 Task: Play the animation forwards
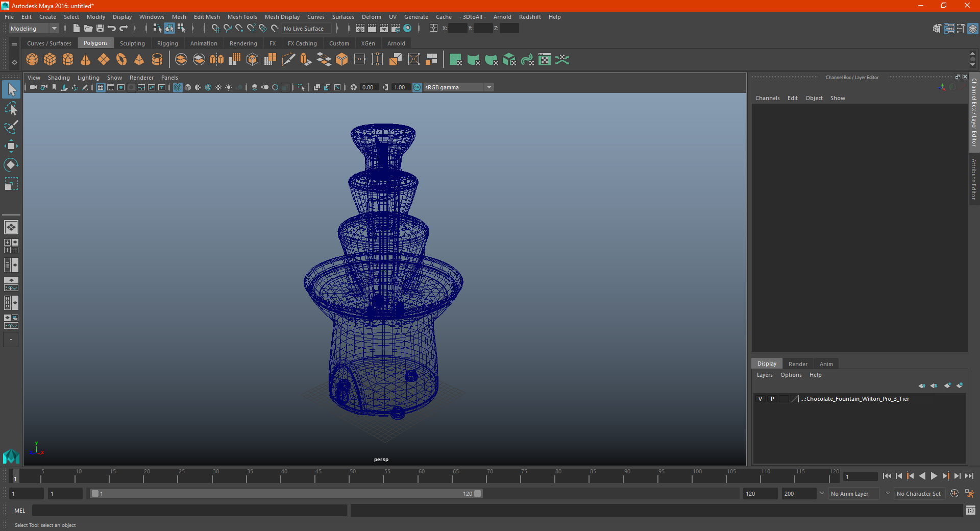[934, 476]
